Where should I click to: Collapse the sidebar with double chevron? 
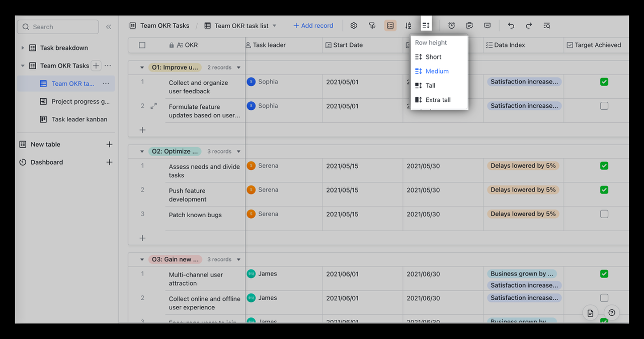108,27
